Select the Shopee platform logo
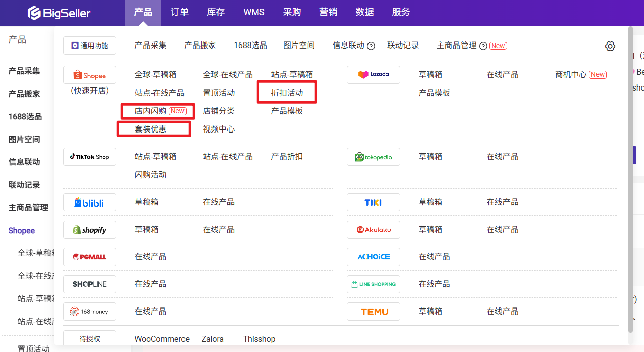Viewport: 644px width, 352px height. (89, 75)
